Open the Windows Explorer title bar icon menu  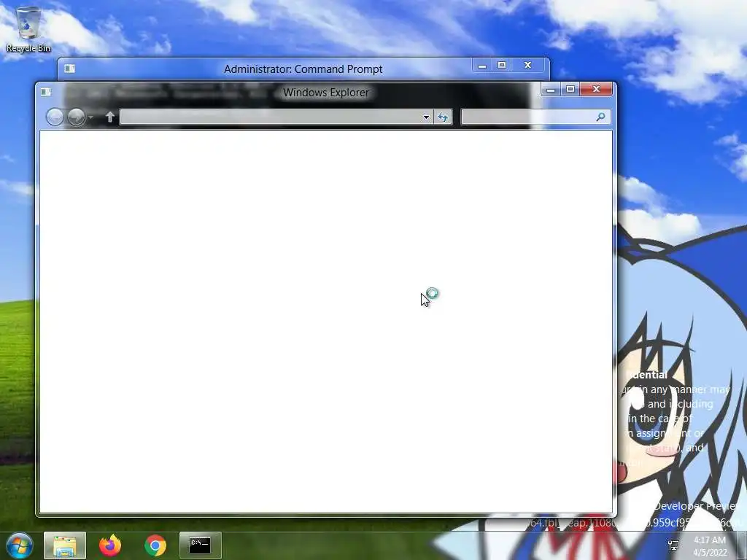46,92
